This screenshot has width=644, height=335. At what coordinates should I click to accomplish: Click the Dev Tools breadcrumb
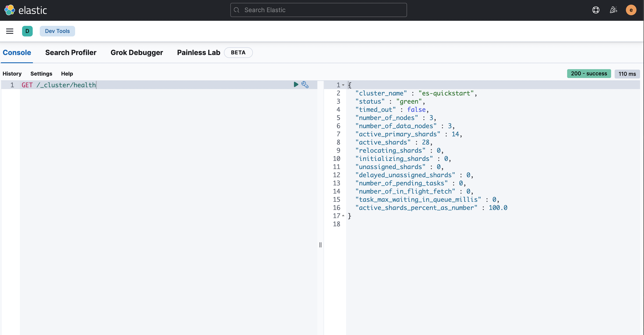57,31
